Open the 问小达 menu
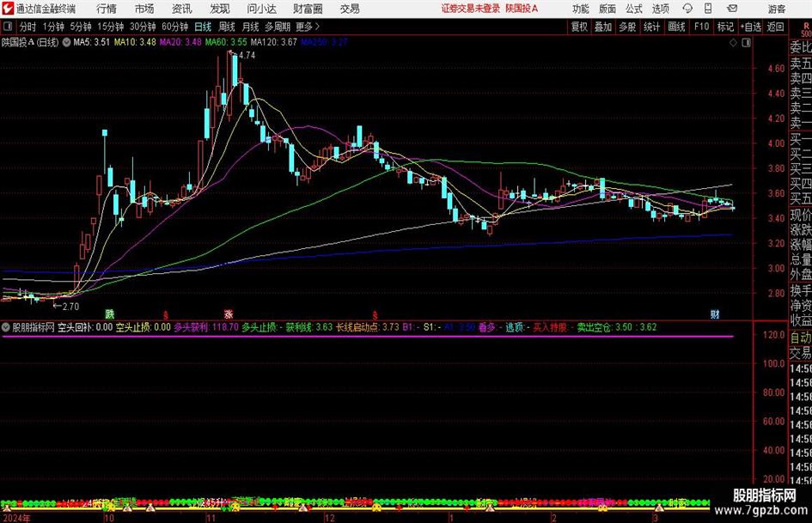Image resolution: width=812 pixels, height=523 pixels. tap(261, 9)
